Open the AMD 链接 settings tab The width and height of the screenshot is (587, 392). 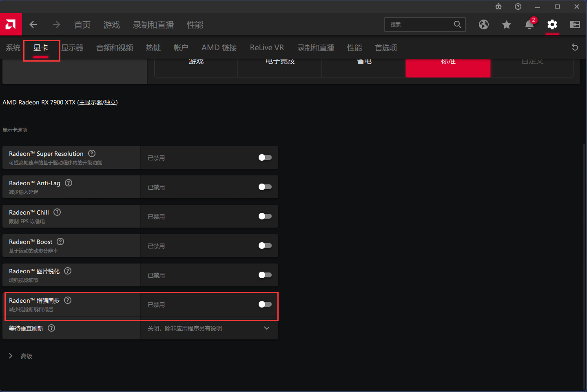(219, 48)
